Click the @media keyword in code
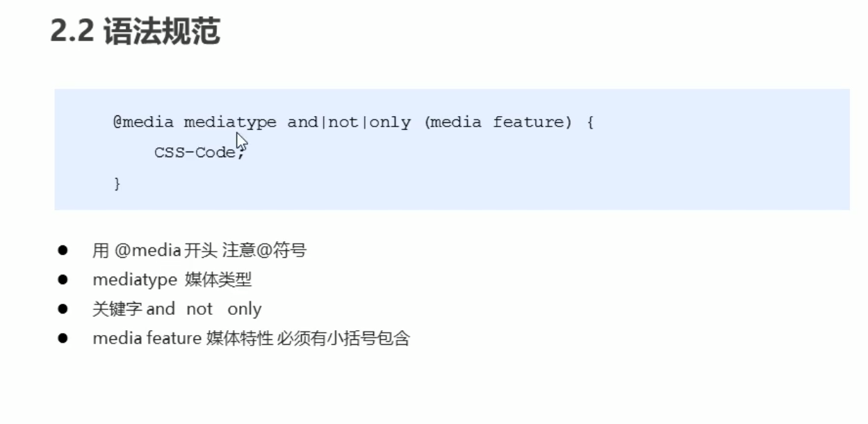Image resolution: width=868 pixels, height=424 pixels. 143,122
